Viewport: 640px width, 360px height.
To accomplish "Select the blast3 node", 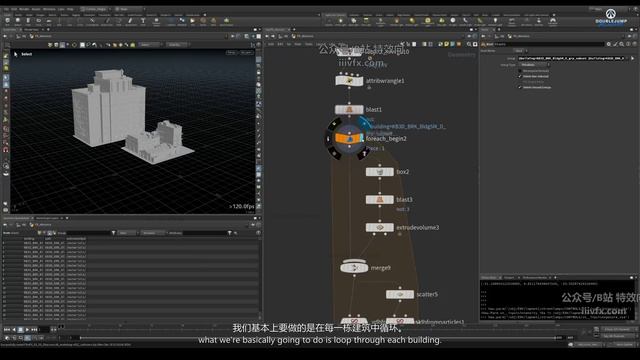I will click(x=380, y=200).
